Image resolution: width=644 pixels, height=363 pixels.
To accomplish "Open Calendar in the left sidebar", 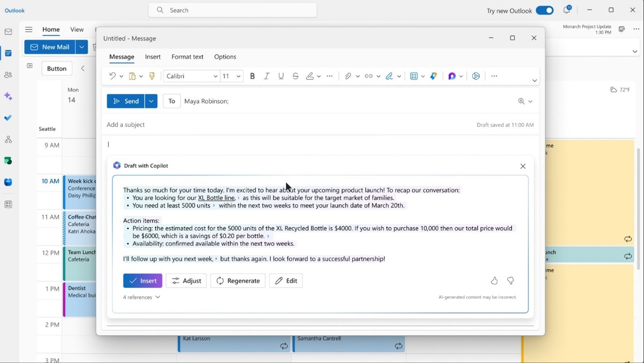I will point(8,53).
